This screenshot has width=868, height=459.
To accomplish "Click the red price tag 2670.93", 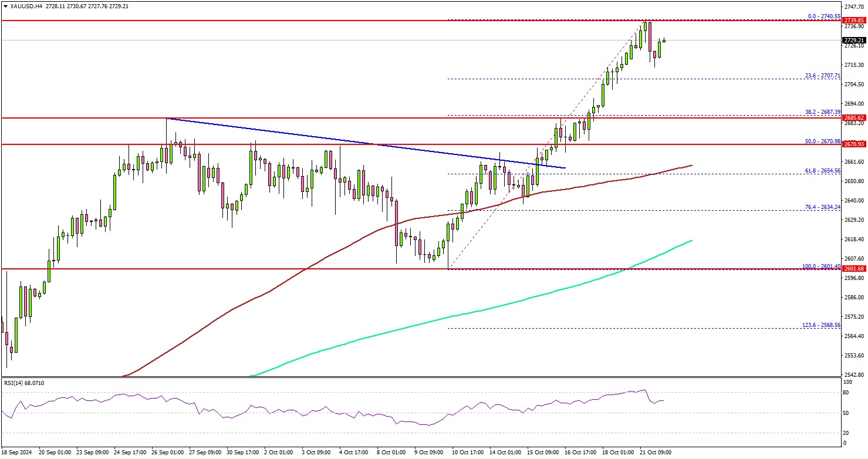I will click(854, 144).
